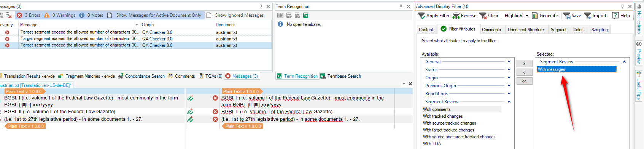Select the Filter Attributes tab
644x149 pixels.
[458, 29]
